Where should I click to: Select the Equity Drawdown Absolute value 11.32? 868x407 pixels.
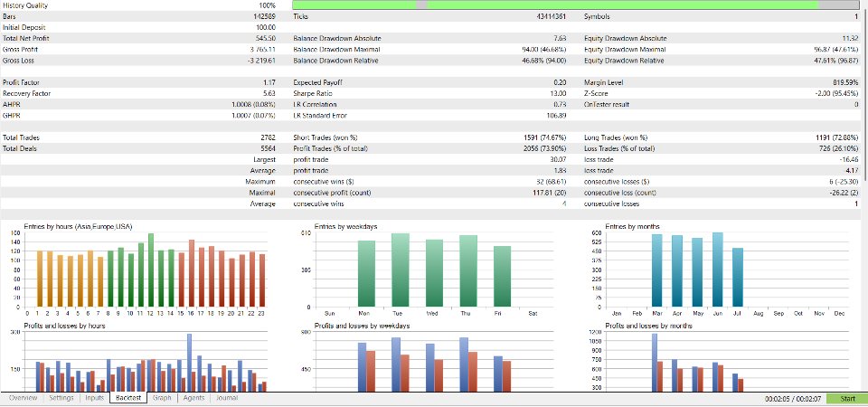tap(850, 38)
